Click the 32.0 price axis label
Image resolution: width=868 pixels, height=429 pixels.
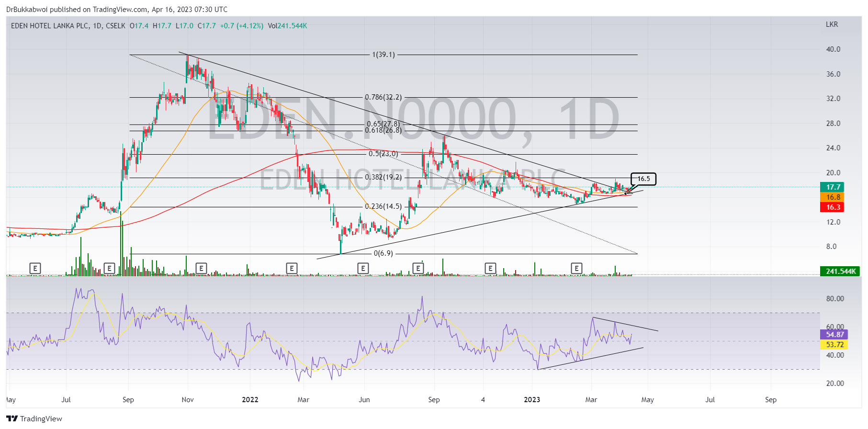click(x=833, y=99)
